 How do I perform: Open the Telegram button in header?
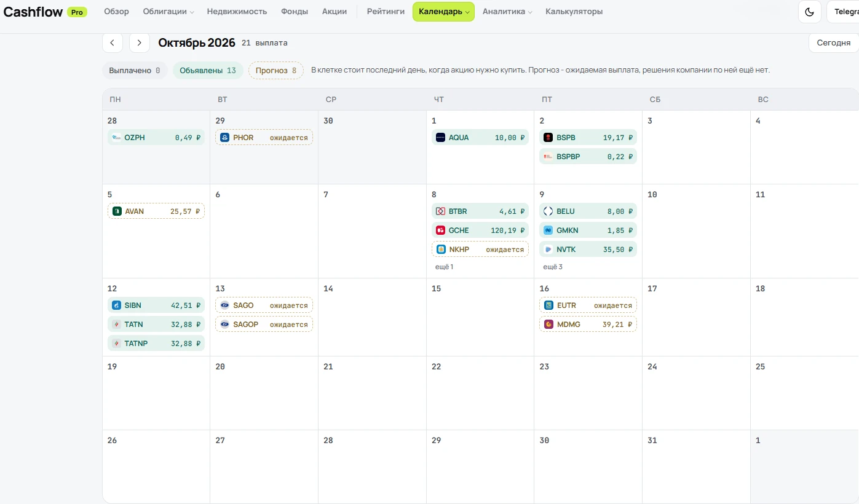pyautogui.click(x=843, y=12)
